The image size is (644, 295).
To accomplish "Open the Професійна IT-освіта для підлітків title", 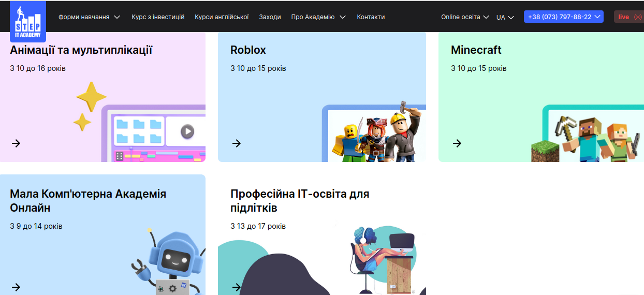I will pyautogui.click(x=300, y=201).
